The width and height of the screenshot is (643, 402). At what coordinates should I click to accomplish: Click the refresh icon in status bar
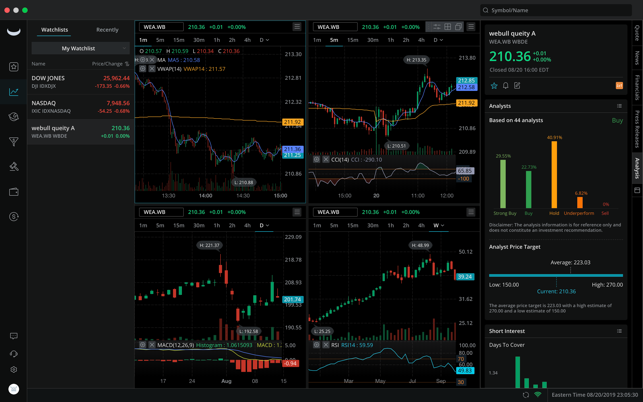coord(526,395)
